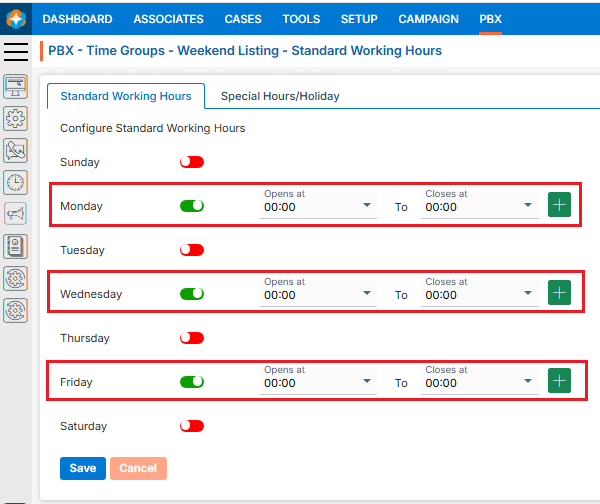This screenshot has height=504, width=600.
Task: Open Friday Opens at dropdown
Action: pos(318,382)
